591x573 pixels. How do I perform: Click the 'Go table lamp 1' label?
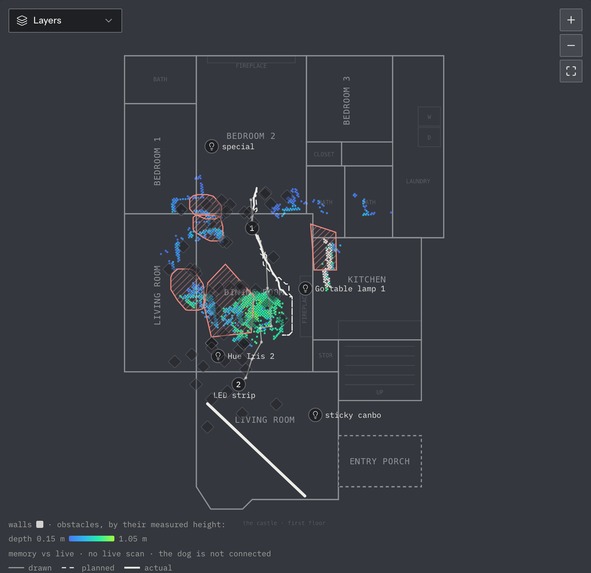coord(350,289)
